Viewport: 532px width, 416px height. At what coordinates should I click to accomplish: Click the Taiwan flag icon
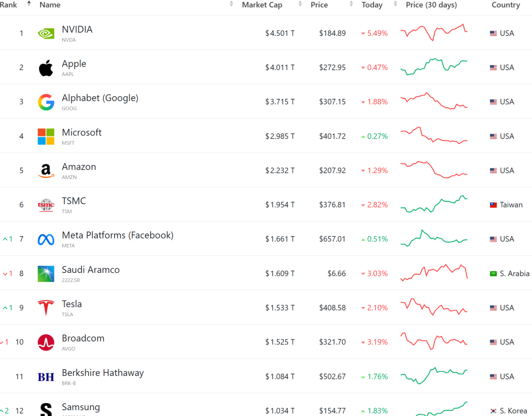tap(494, 205)
